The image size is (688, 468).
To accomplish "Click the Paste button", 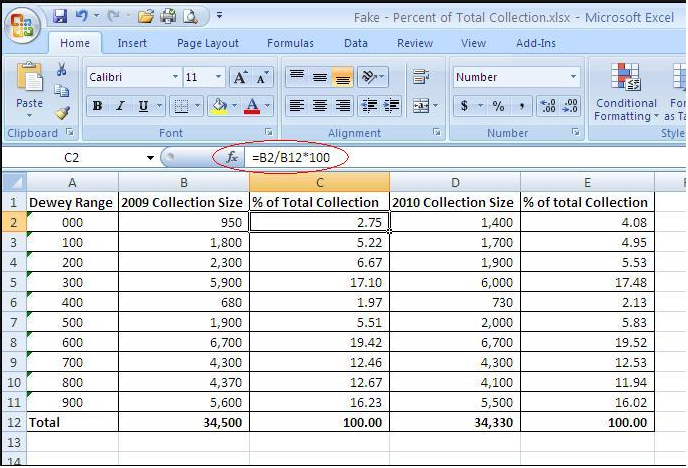I will click(x=29, y=88).
